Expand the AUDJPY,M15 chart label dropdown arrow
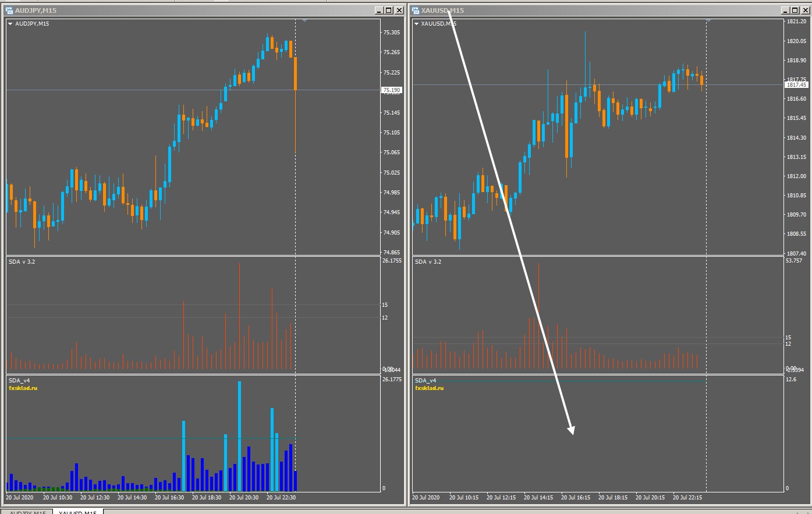Image resolution: width=812 pixels, height=514 pixels. [x=10, y=24]
